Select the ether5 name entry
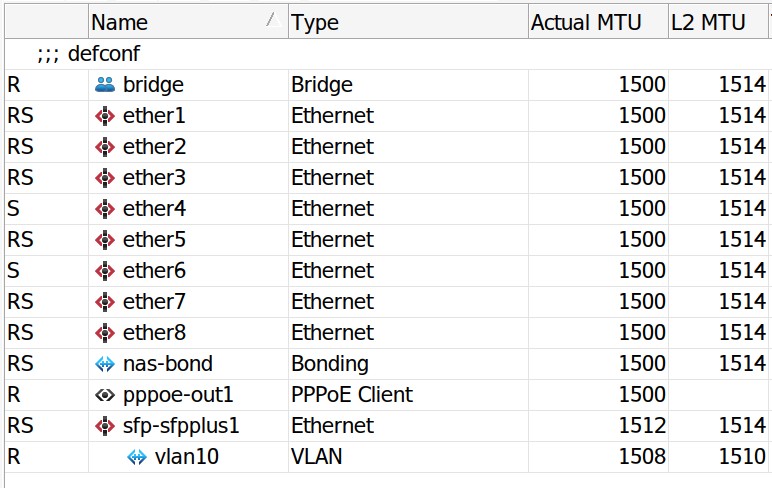Image resolution: width=772 pixels, height=488 pixels. [154, 240]
